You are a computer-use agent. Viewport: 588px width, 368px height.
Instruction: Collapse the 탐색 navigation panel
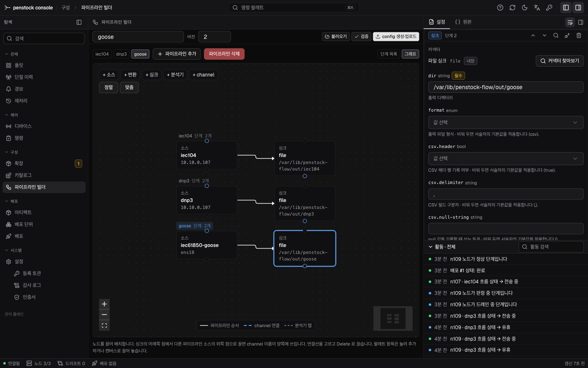[79, 22]
